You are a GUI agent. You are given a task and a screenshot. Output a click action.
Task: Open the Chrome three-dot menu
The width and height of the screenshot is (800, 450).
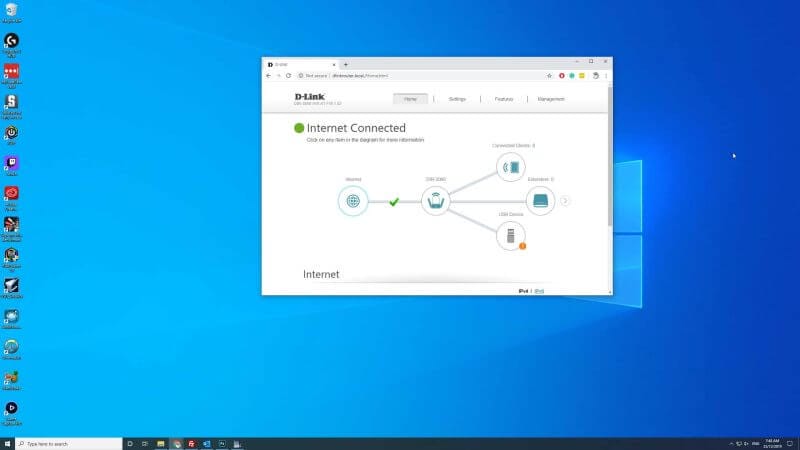pos(606,76)
